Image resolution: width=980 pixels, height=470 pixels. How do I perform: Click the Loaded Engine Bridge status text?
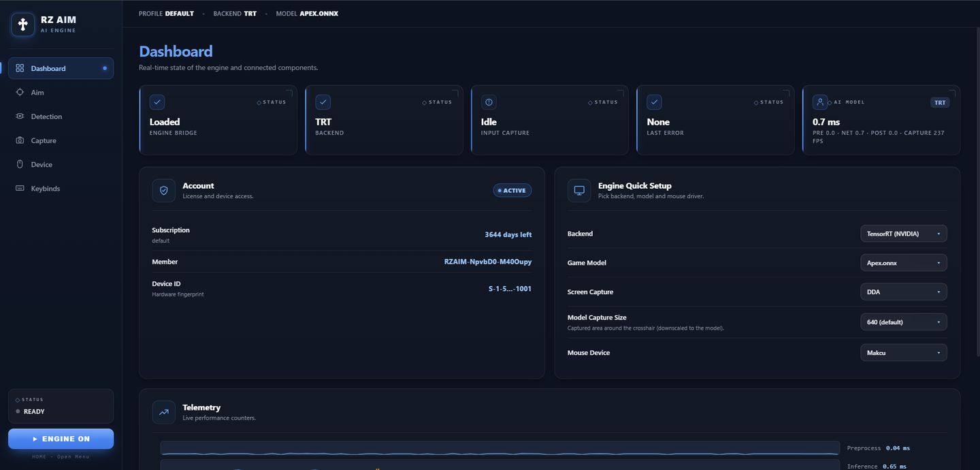165,122
